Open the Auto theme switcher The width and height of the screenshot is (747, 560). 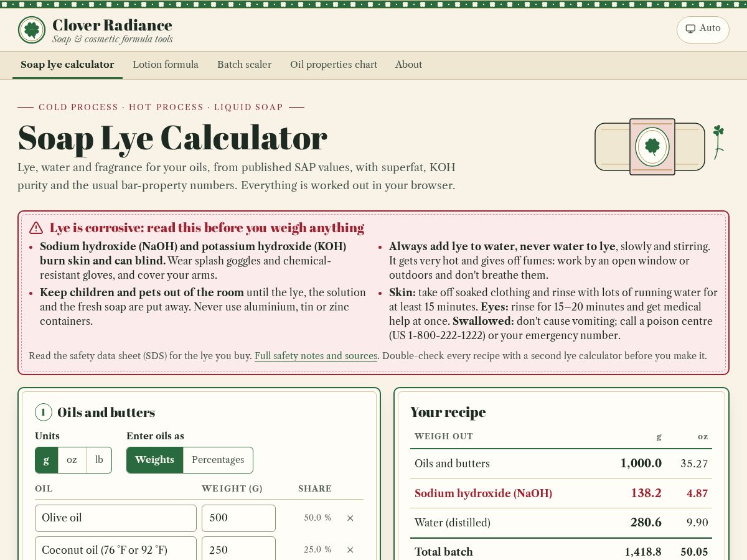click(703, 29)
